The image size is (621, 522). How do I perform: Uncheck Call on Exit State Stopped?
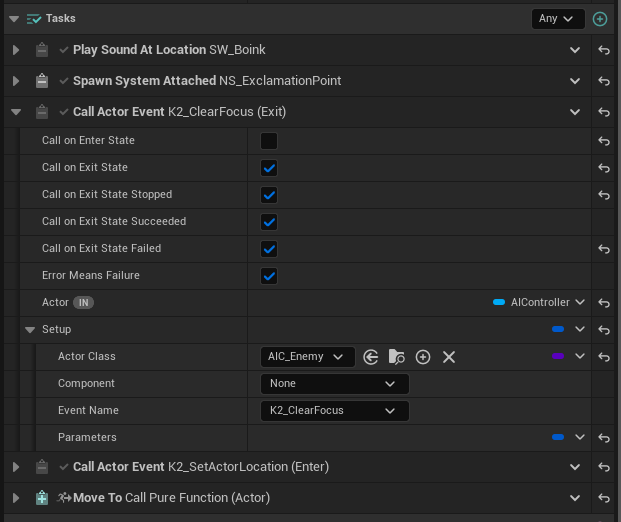[x=269, y=195]
